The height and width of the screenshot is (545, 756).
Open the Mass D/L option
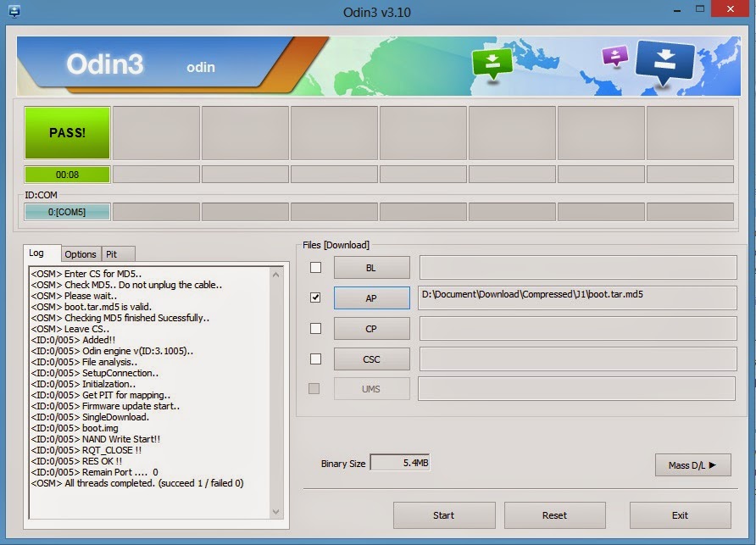[x=692, y=465]
